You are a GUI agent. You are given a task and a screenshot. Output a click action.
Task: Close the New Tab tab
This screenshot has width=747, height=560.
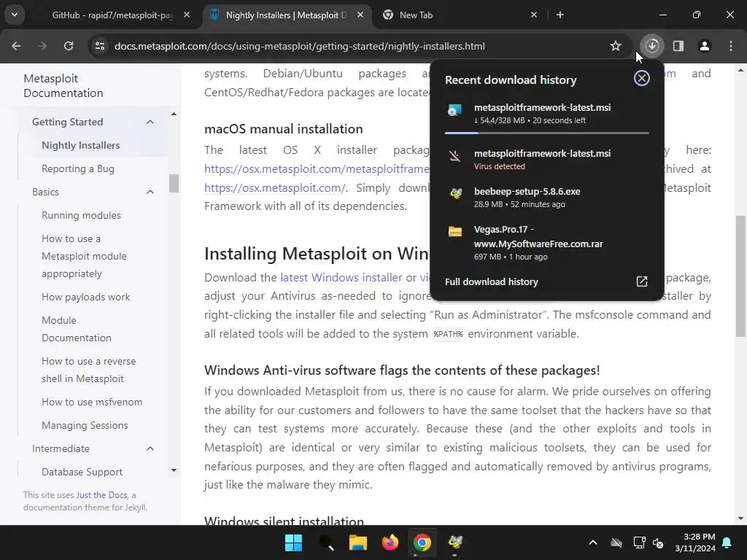point(533,15)
